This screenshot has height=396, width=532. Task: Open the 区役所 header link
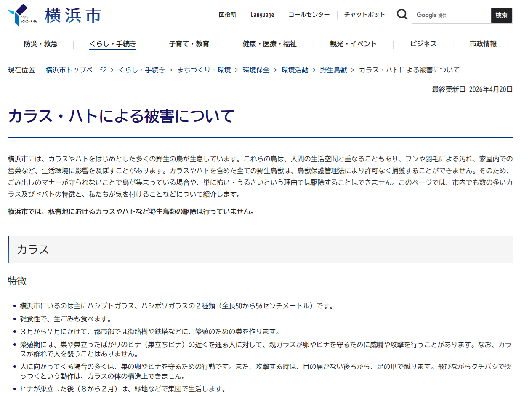(x=228, y=15)
